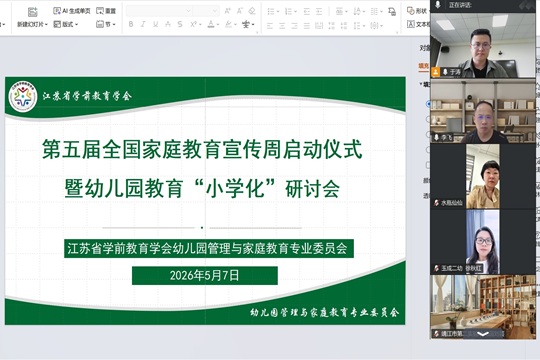Toggle Strikethrough formatting
Viewport: 540px width, 360px height.
180,24
